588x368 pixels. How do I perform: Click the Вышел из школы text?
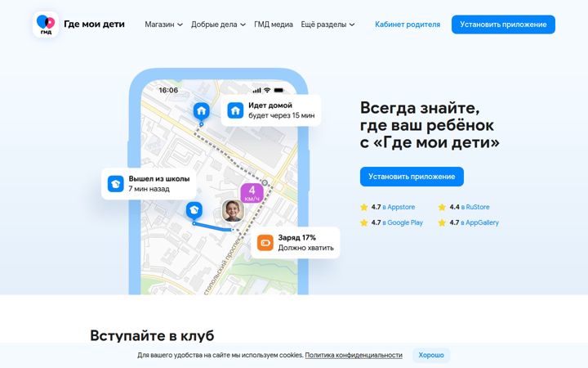159,179
